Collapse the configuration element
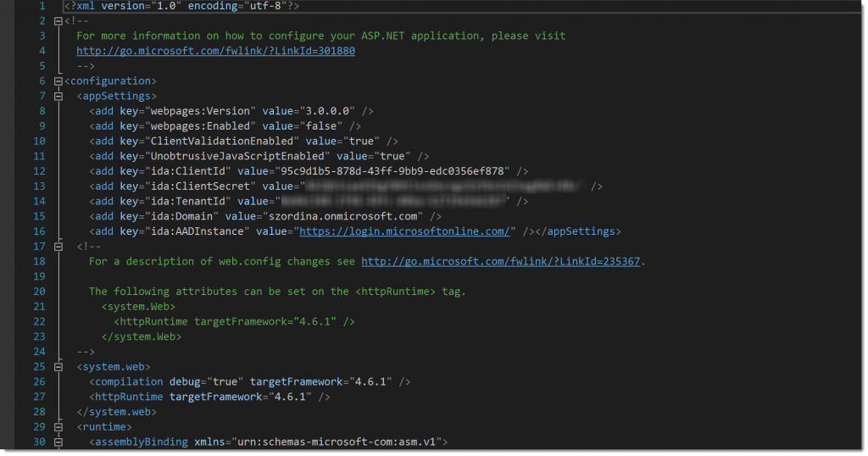The height and width of the screenshot is (456, 868). (x=58, y=81)
